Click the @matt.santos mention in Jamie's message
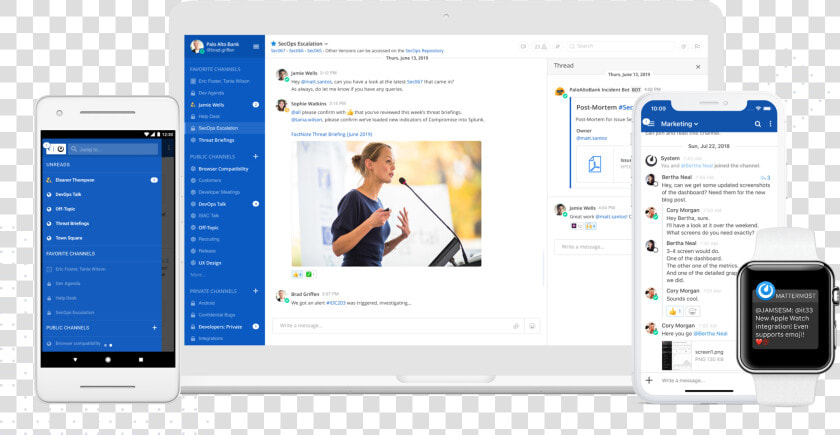The height and width of the screenshot is (435, 840). click(x=316, y=81)
